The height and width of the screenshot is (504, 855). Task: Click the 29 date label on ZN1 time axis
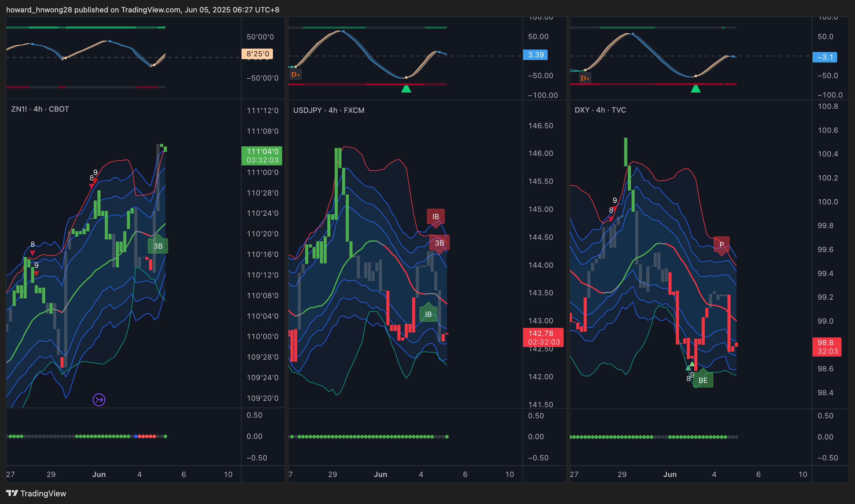[x=51, y=474]
